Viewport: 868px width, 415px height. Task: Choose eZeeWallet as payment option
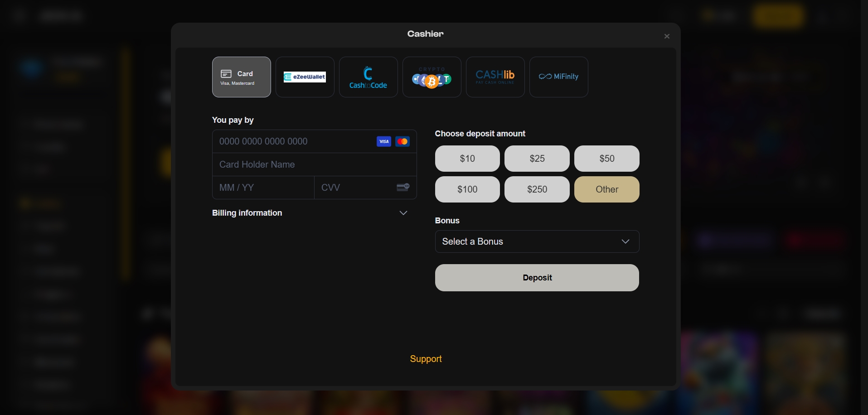pos(305,77)
